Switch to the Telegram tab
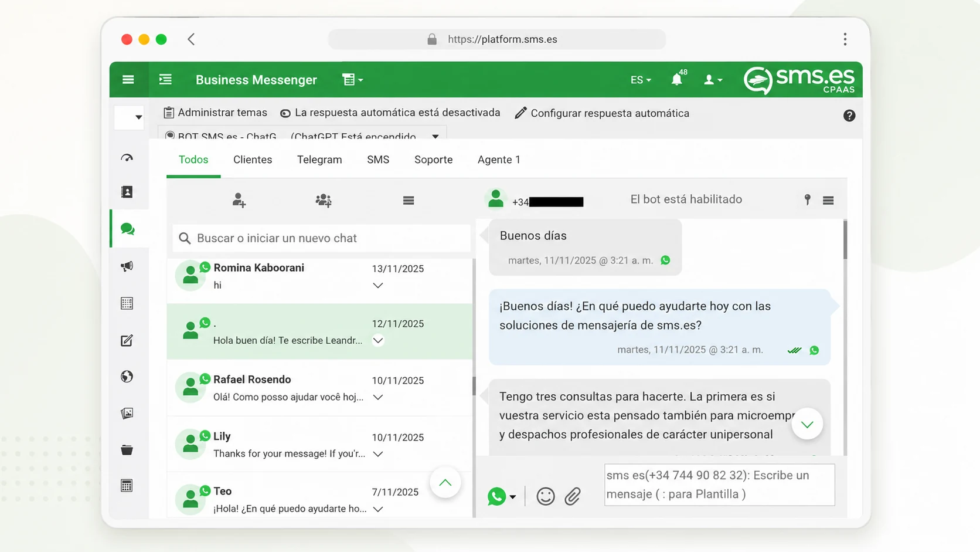 tap(319, 160)
